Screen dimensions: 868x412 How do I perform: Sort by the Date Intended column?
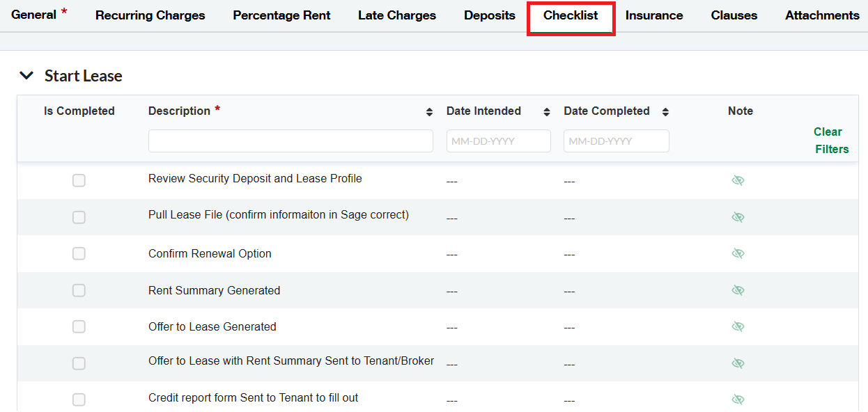point(546,112)
